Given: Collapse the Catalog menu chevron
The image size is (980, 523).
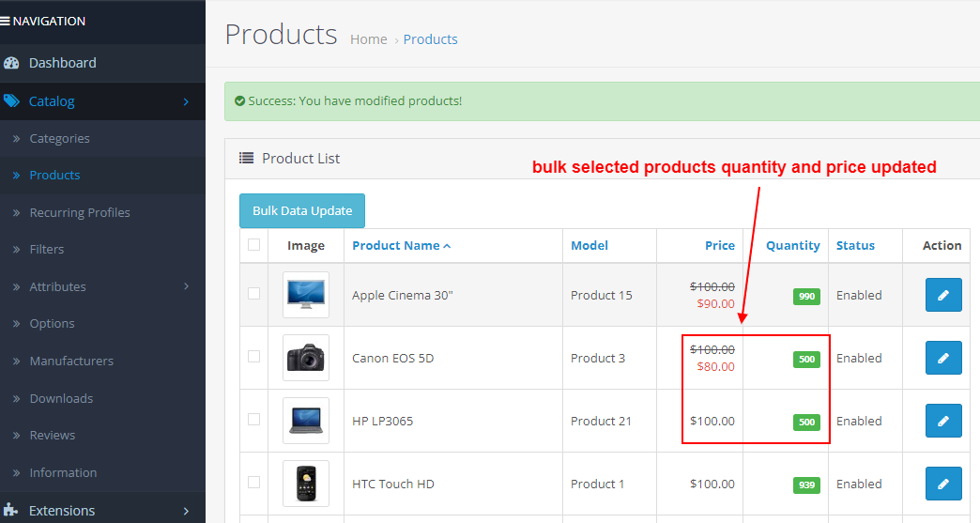Looking at the screenshot, I should tap(186, 101).
